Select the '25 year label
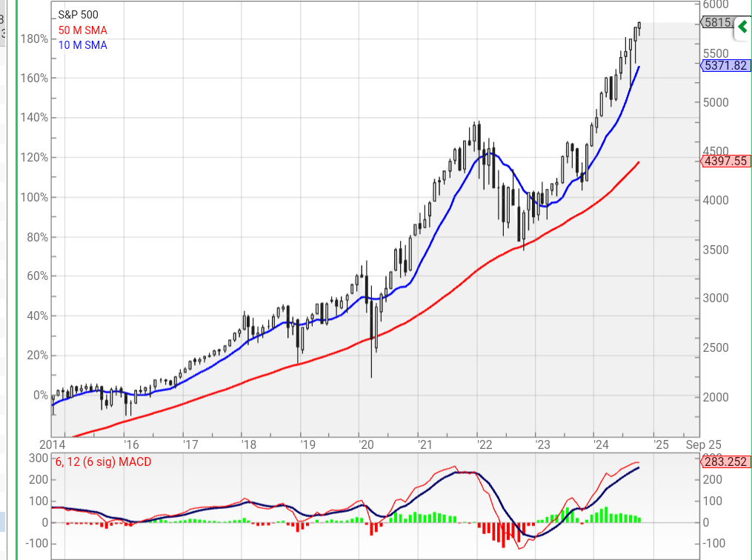 click(661, 444)
